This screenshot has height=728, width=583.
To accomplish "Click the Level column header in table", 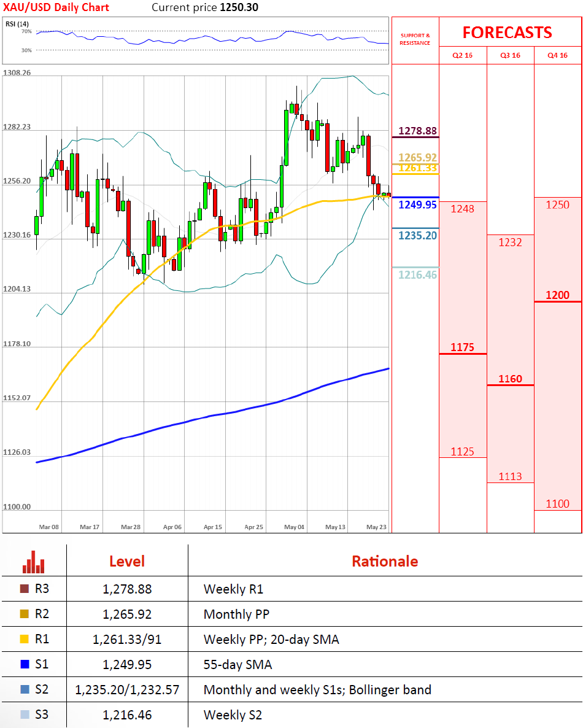I will pyautogui.click(x=126, y=561).
